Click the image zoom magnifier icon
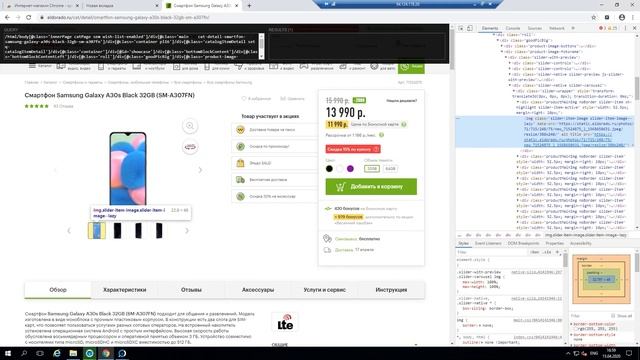The height and width of the screenshot is (360, 640). (190, 126)
